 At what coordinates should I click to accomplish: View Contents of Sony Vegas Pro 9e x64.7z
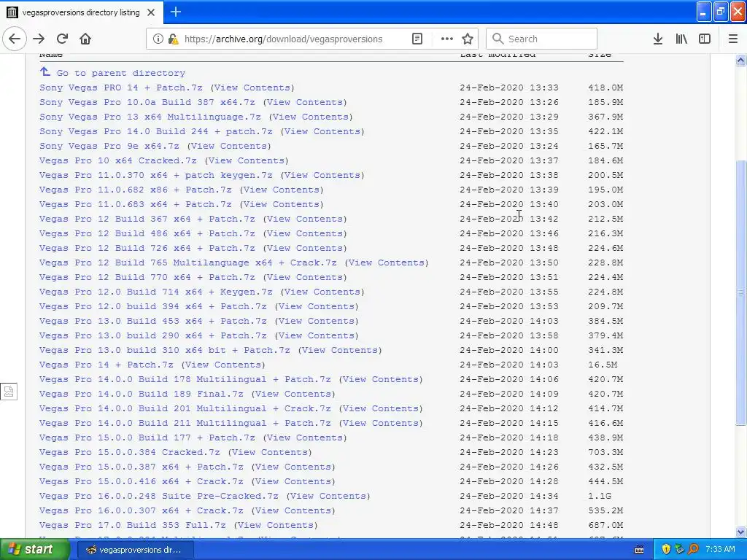pyautogui.click(x=228, y=146)
